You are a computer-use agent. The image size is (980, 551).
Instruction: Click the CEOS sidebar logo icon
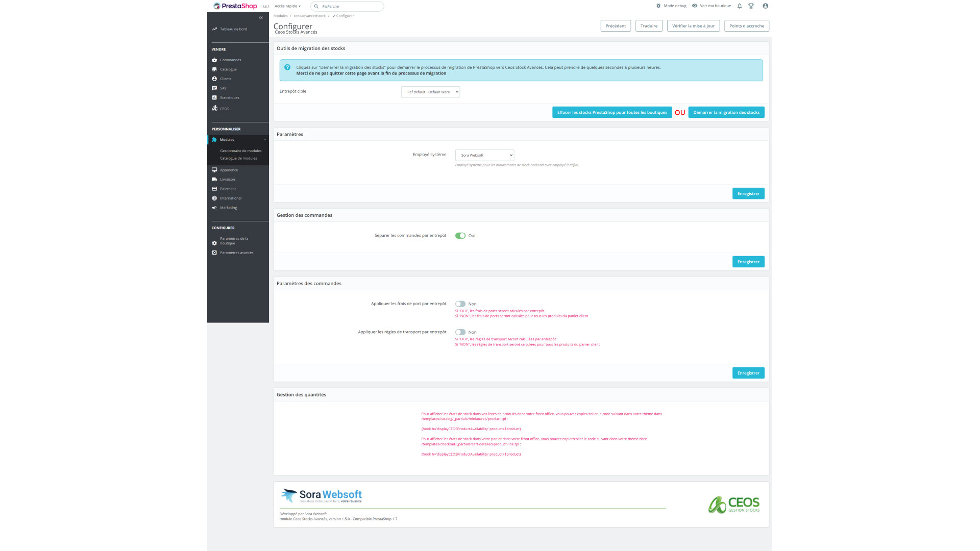tap(215, 108)
